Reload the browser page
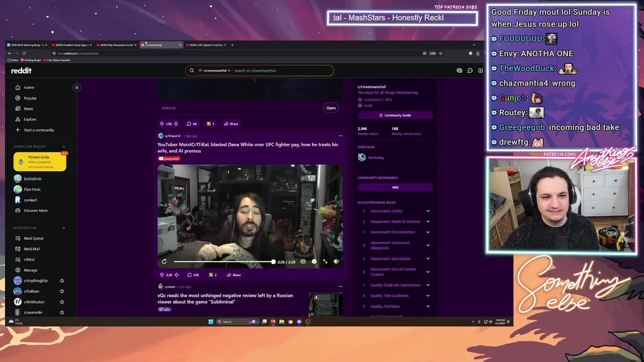 pyautogui.click(x=24, y=53)
